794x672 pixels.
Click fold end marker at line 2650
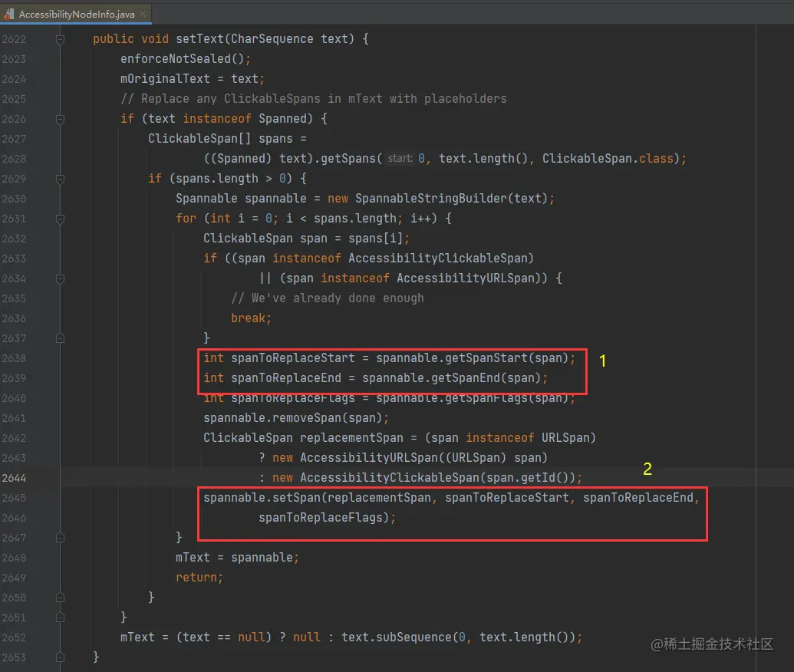(60, 598)
